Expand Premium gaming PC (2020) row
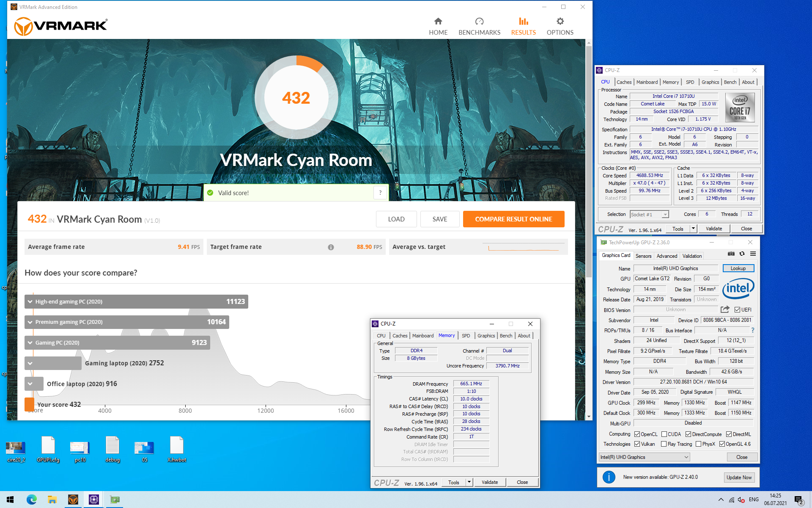This screenshot has height=508, width=812. [30, 322]
